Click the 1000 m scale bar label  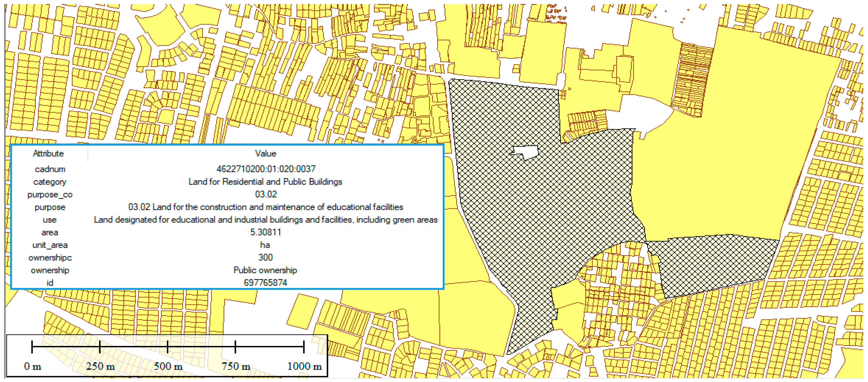click(x=304, y=366)
